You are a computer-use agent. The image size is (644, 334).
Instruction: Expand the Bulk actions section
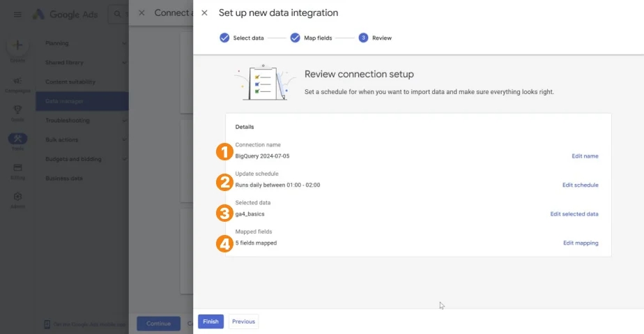[82, 139]
